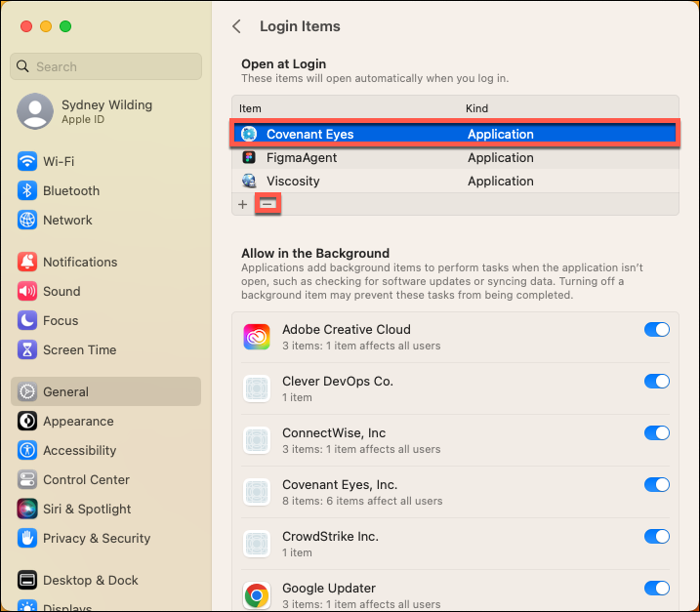Click the FigmaAgent app icon
Image resolution: width=700 pixels, height=612 pixels.
(249, 157)
